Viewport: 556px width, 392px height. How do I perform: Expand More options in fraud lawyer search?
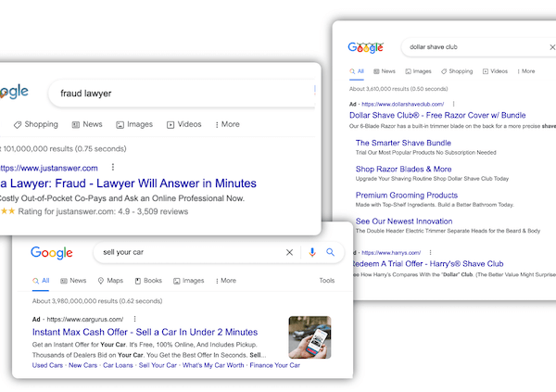[227, 124]
